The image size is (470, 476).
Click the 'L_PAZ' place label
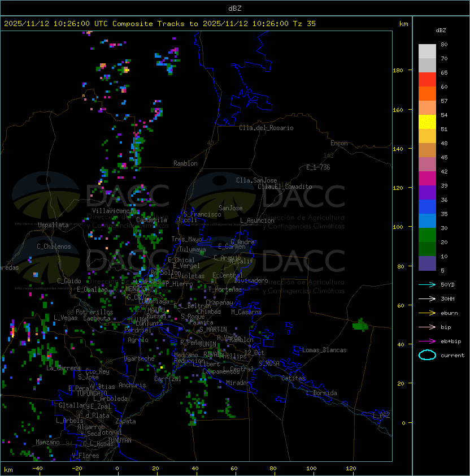(381, 416)
